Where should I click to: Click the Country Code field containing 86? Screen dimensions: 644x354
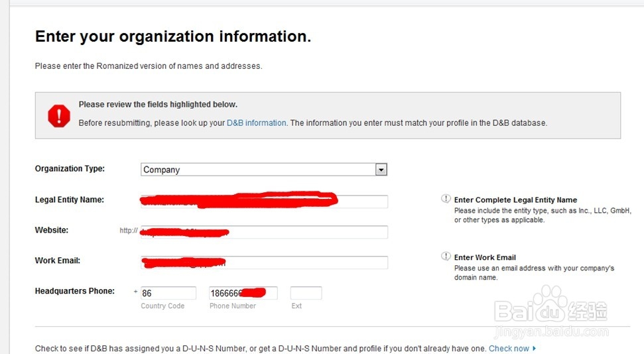(x=168, y=293)
